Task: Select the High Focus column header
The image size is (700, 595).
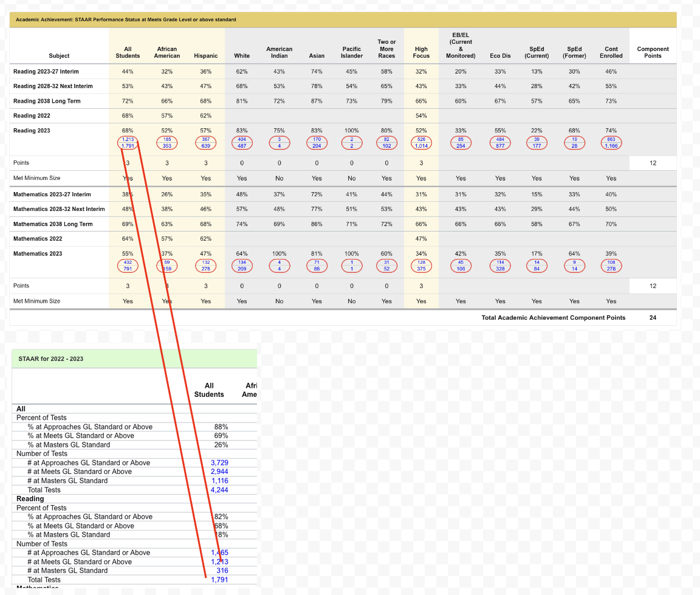Action: [x=422, y=52]
